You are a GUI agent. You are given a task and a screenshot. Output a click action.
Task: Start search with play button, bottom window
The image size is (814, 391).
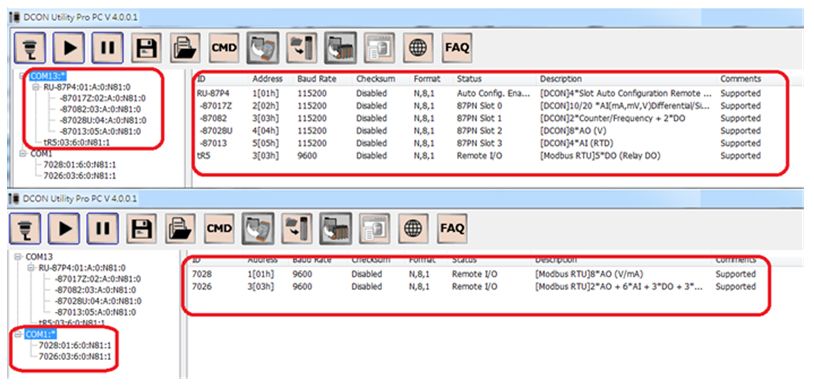(64, 228)
